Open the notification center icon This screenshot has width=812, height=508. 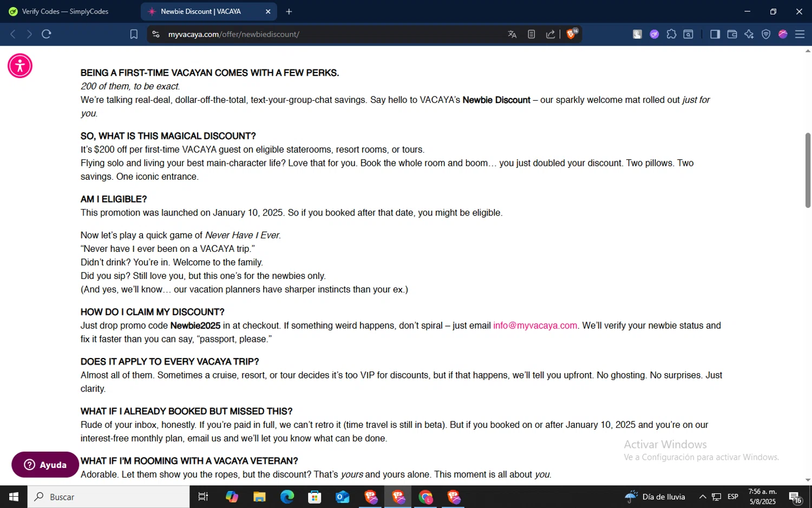pos(795,497)
